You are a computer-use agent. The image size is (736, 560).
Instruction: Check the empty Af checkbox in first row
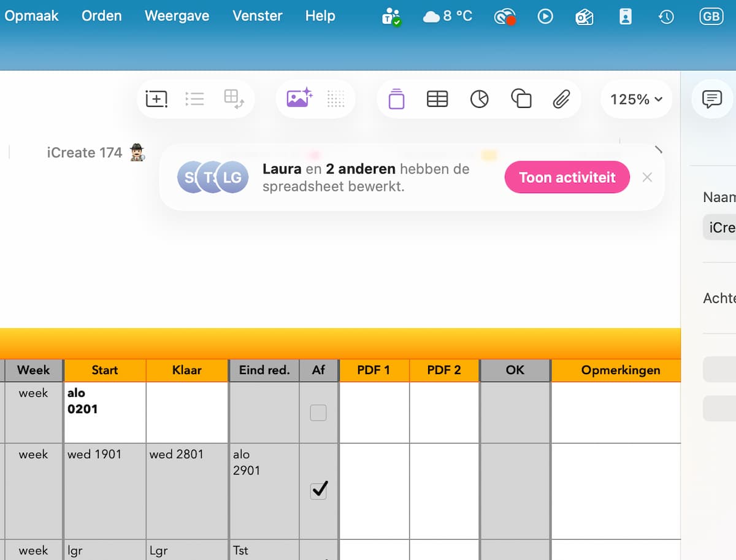pyautogui.click(x=318, y=413)
